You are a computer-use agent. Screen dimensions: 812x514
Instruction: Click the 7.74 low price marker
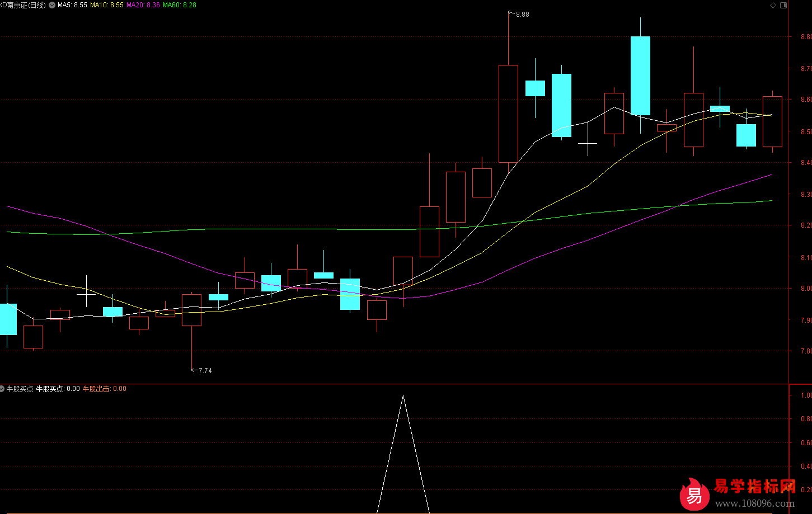point(205,371)
